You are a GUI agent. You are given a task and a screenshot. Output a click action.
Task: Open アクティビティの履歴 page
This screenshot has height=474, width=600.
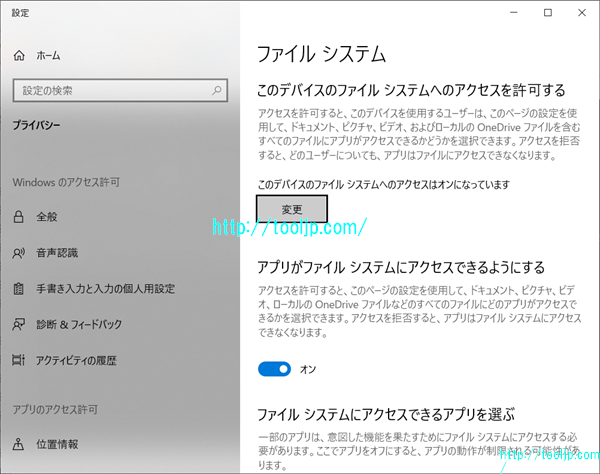76,360
